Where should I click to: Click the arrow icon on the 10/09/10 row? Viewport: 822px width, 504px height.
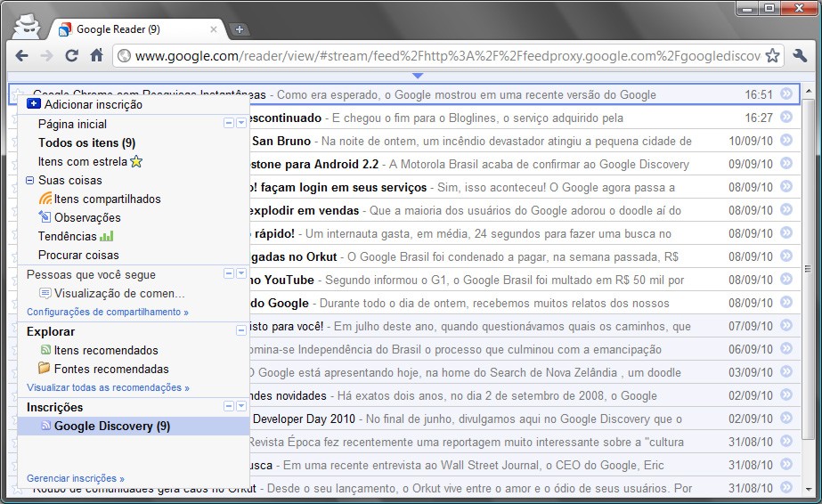(785, 140)
